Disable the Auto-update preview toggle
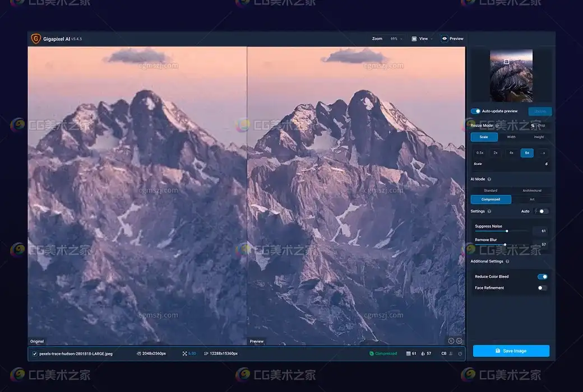The width and height of the screenshot is (583, 392). coord(475,111)
